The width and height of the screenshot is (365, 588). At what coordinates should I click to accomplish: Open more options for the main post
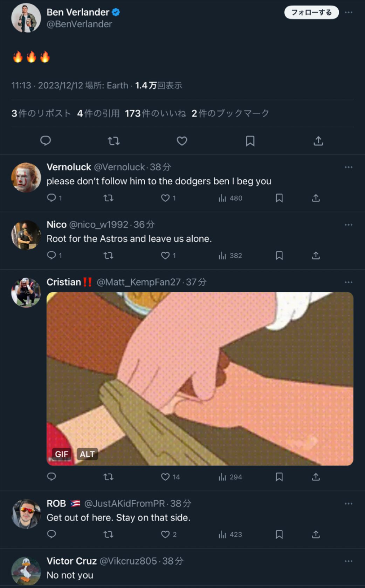349,13
